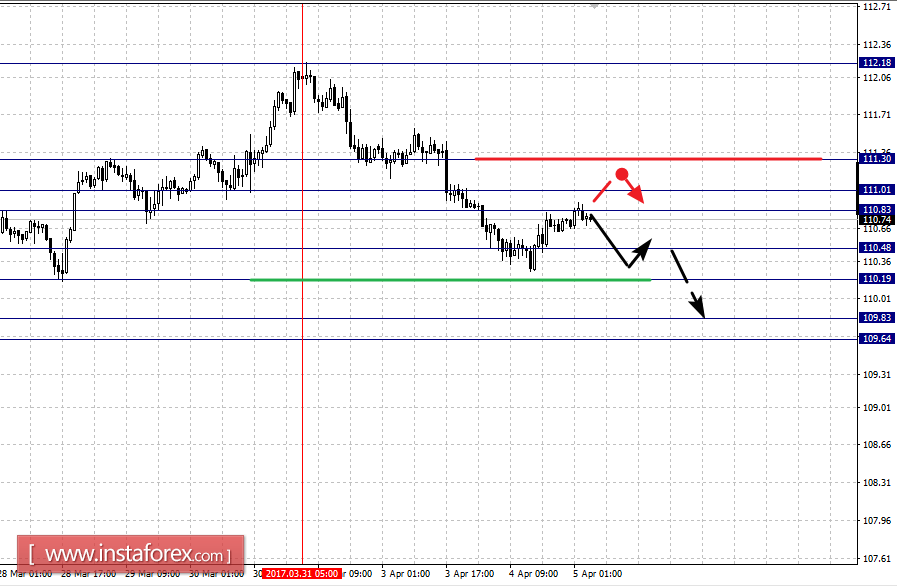The height and width of the screenshot is (586, 897).
Task: Select the current price label 110.74
Action: [x=876, y=220]
